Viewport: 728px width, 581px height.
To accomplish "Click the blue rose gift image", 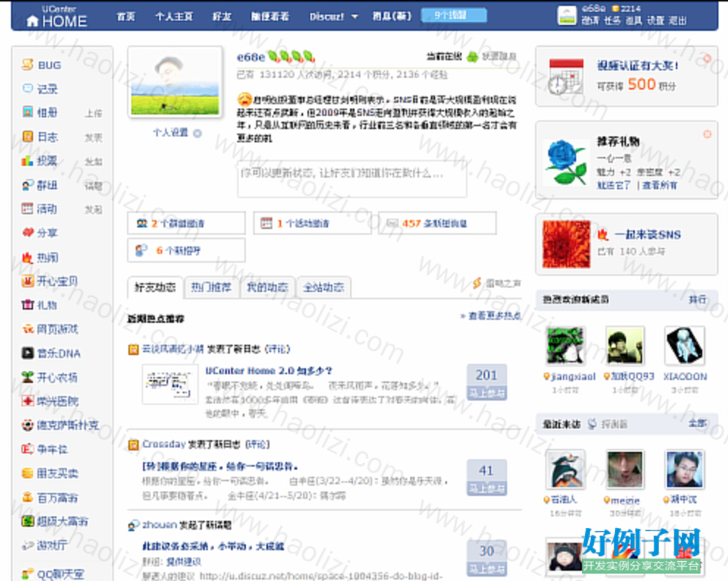I will [x=567, y=161].
